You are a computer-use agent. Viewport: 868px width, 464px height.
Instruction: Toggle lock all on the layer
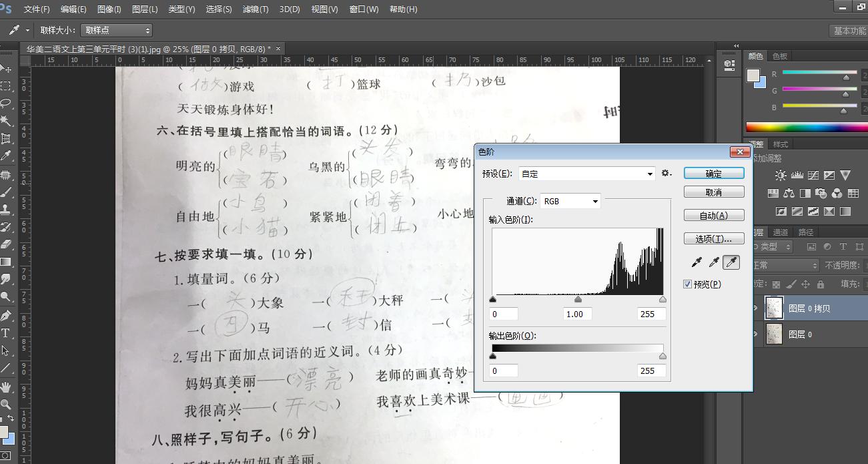click(x=821, y=284)
